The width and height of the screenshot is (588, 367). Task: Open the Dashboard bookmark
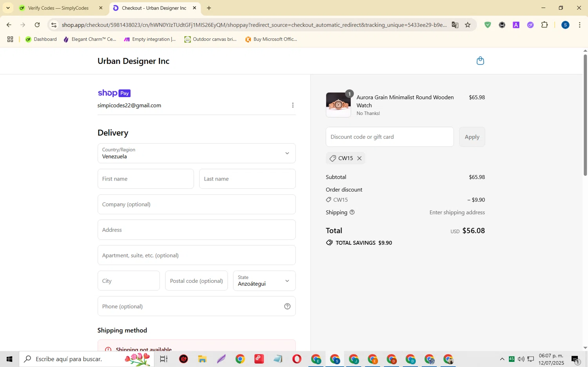(x=41, y=39)
